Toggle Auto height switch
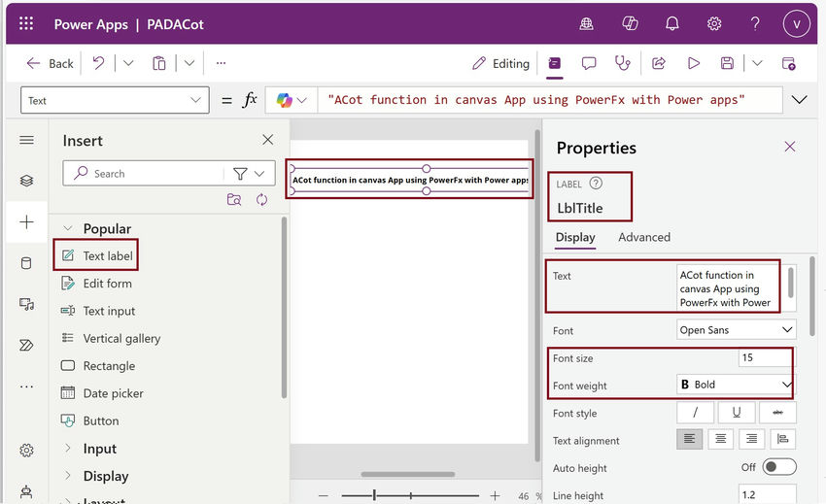This screenshot has width=826, height=504. click(x=778, y=467)
